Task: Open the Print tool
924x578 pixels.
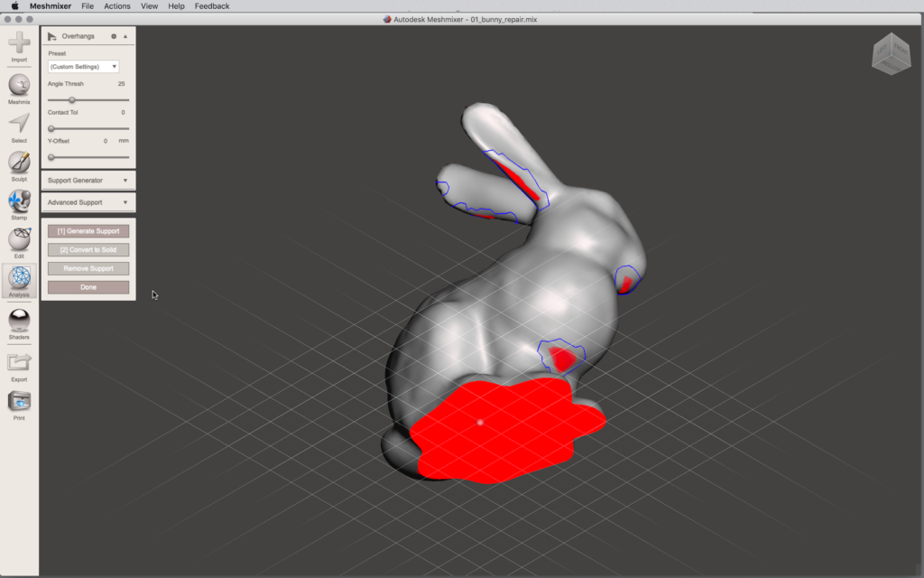Action: 19,402
